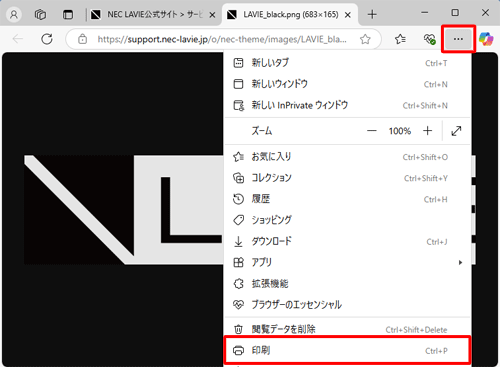Select 閲覧データを削除 menu entry

tap(348, 329)
